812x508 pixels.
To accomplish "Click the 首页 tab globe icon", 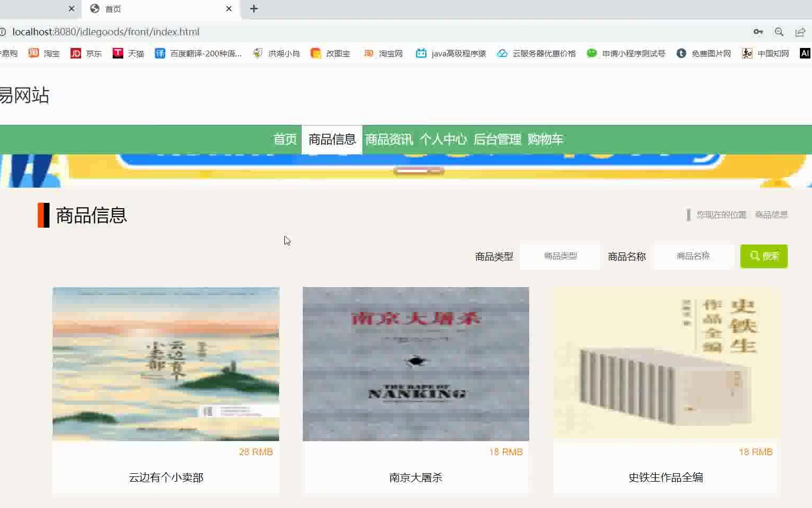I will tap(95, 9).
